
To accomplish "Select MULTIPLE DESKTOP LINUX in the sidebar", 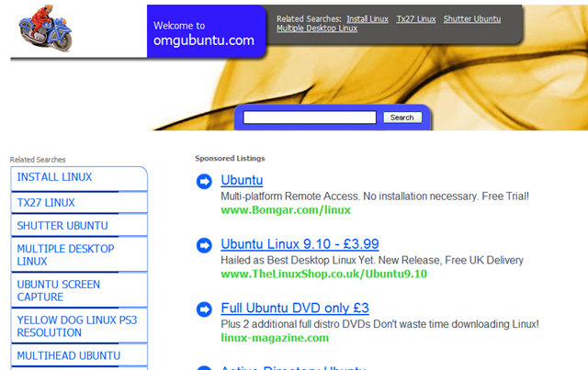I will click(79, 255).
